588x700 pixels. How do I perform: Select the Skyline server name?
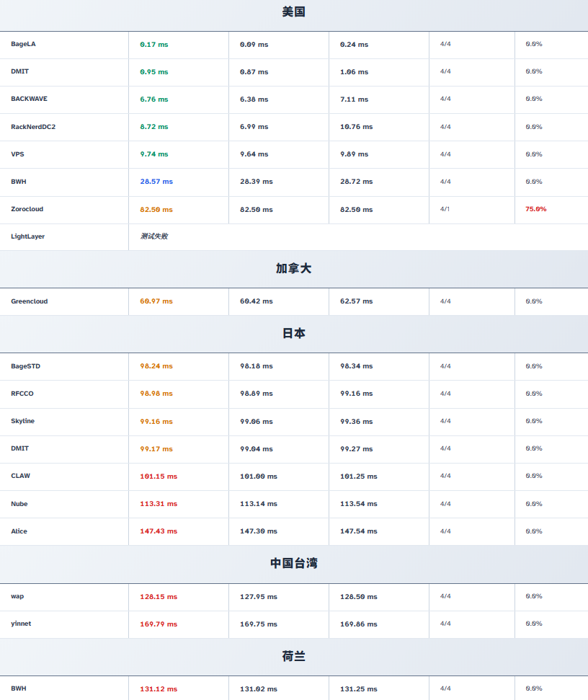(22, 421)
